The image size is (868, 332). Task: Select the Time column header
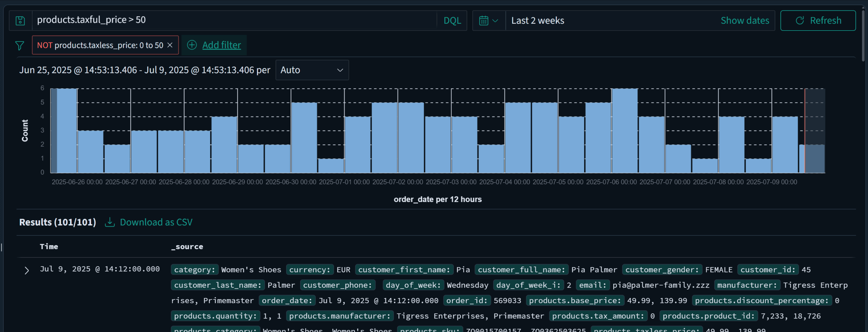pos(49,246)
